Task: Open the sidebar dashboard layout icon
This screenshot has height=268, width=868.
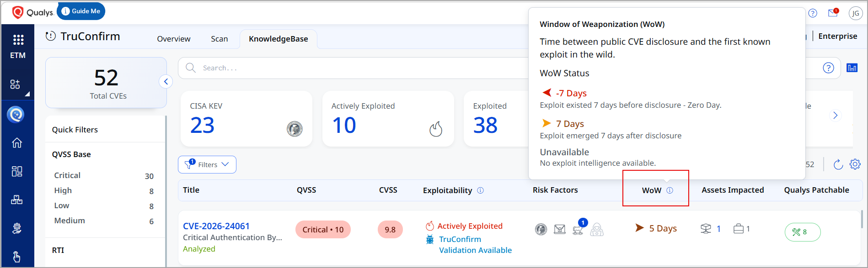Action: pos(17,171)
